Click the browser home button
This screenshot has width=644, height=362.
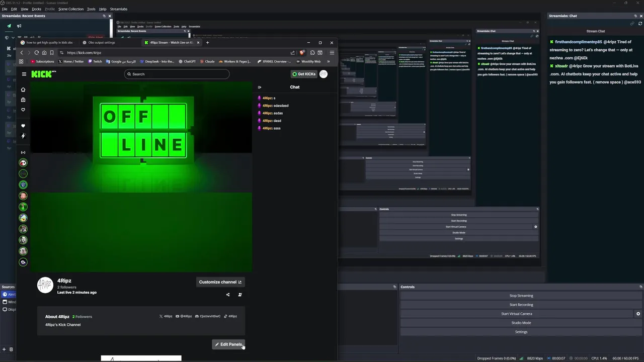[x=44, y=52]
